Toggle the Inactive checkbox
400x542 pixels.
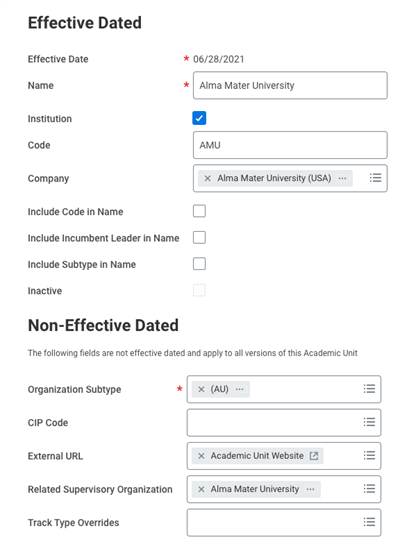coord(199,290)
